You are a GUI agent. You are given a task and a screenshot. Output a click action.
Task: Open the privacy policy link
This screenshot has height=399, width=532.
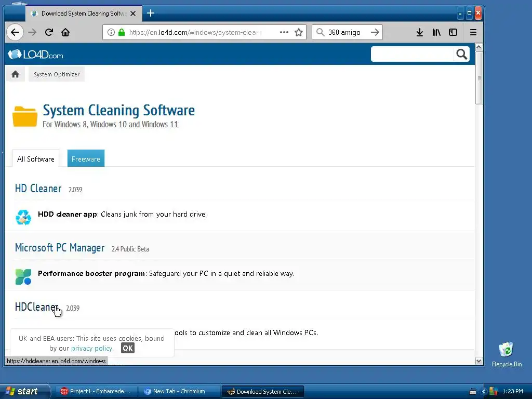(91, 348)
